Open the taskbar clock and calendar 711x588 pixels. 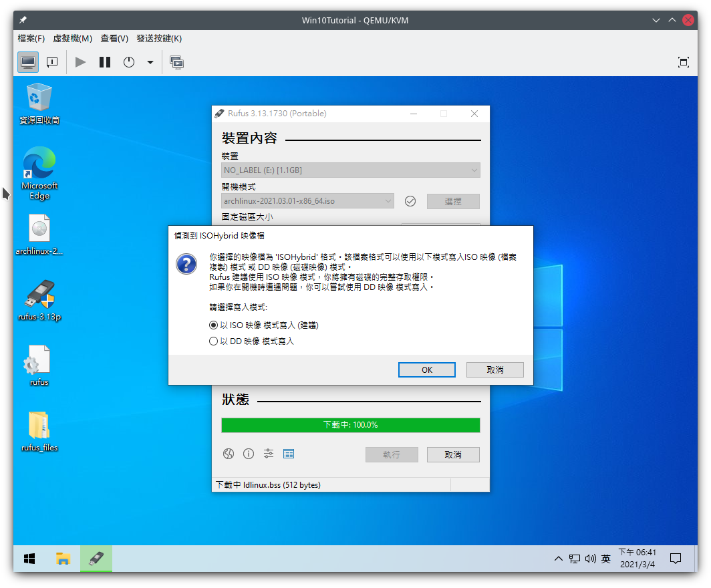click(x=637, y=559)
